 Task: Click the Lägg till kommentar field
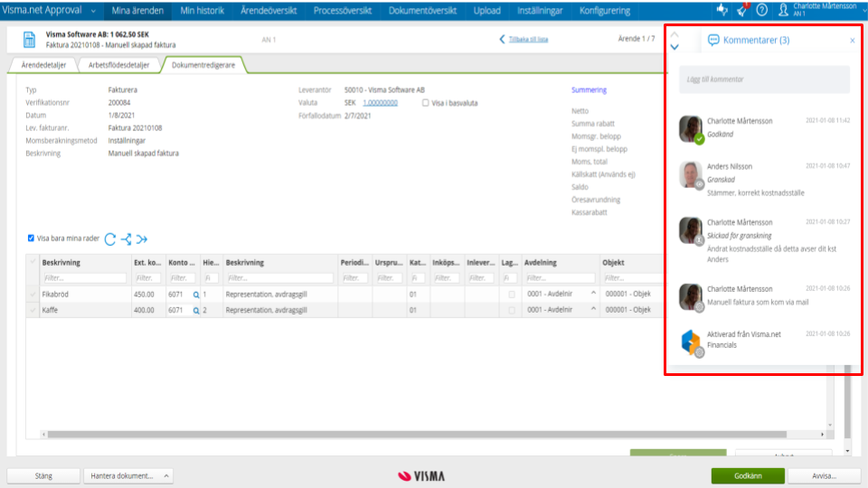(764, 80)
